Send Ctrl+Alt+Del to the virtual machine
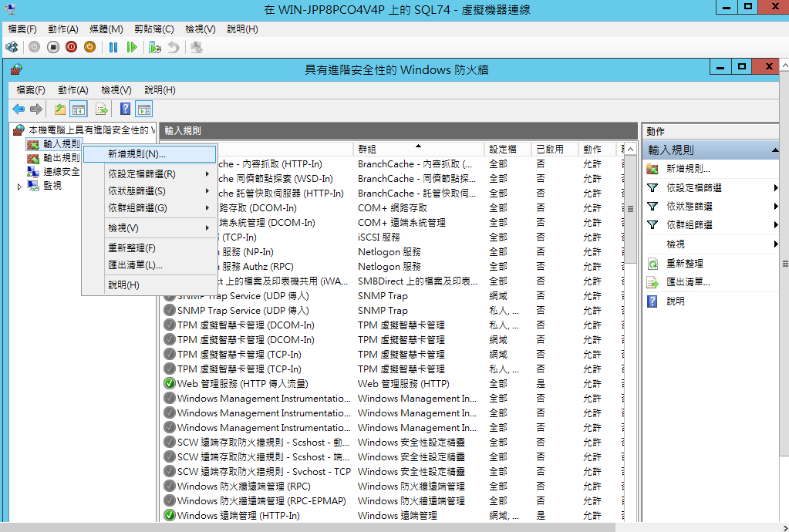This screenshot has width=789, height=532. 12,47
